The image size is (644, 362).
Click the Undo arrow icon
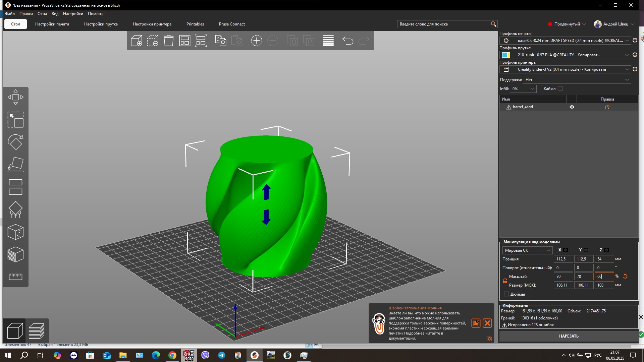(x=347, y=41)
